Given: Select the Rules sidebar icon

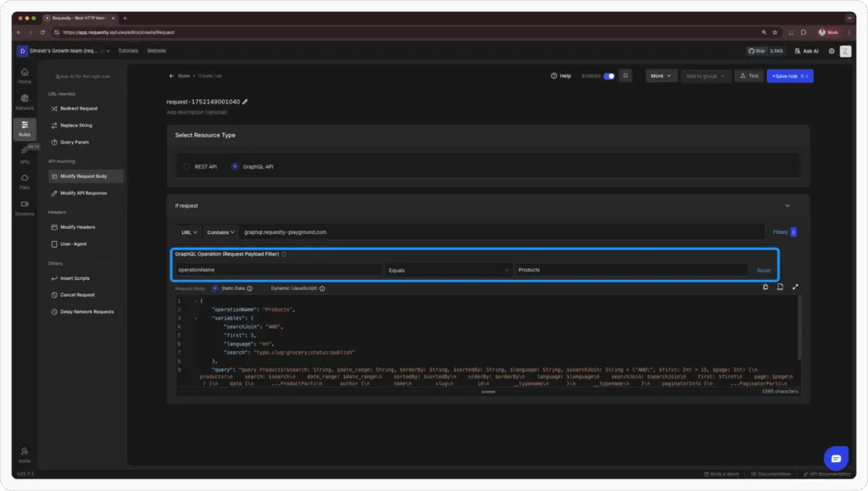Looking at the screenshot, I should [25, 128].
